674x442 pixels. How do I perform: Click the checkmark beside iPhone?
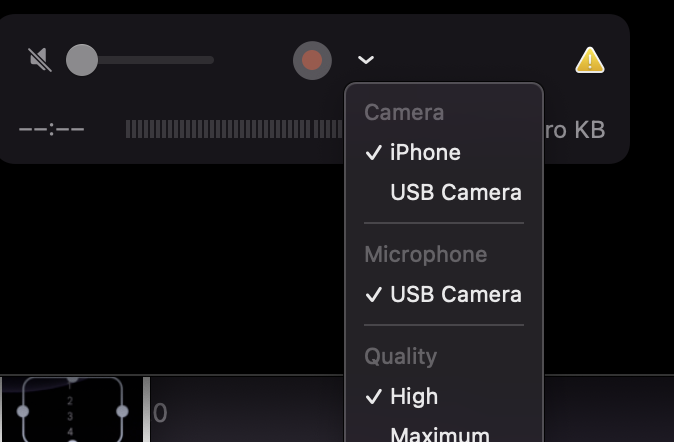[x=374, y=152]
